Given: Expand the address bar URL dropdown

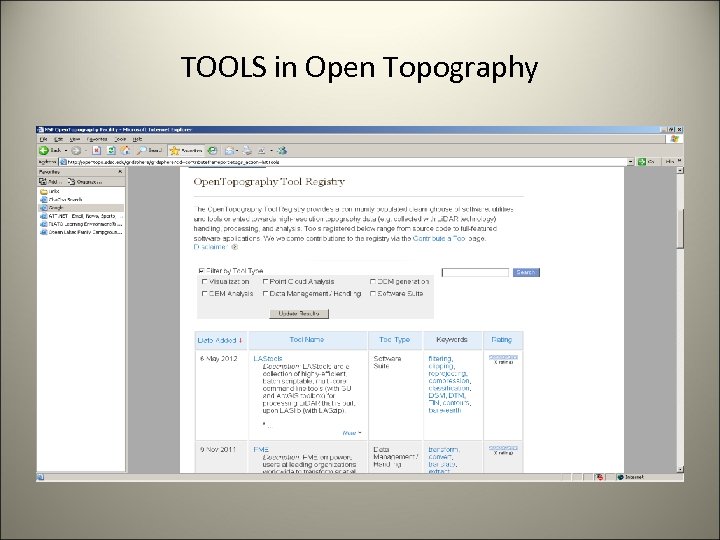Looking at the screenshot, I should pos(630,162).
